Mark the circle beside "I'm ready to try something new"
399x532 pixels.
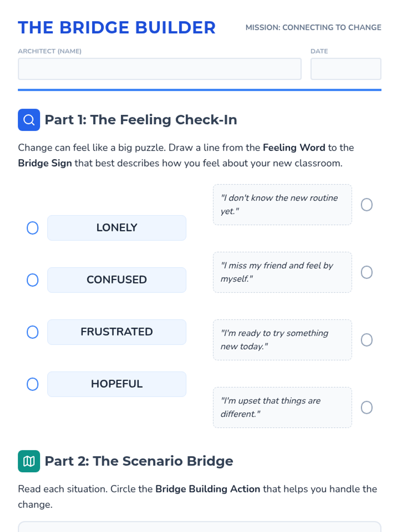pyautogui.click(x=367, y=340)
